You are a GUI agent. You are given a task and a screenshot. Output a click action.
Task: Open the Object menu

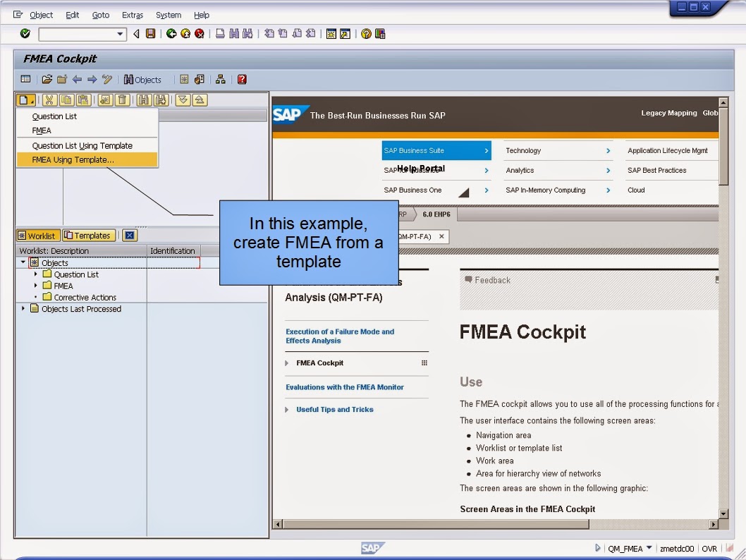point(41,15)
